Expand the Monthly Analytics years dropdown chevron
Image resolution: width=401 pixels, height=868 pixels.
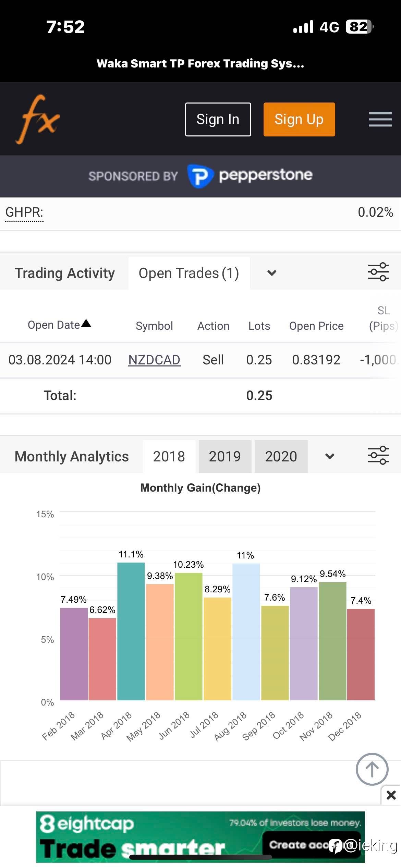[x=330, y=456]
